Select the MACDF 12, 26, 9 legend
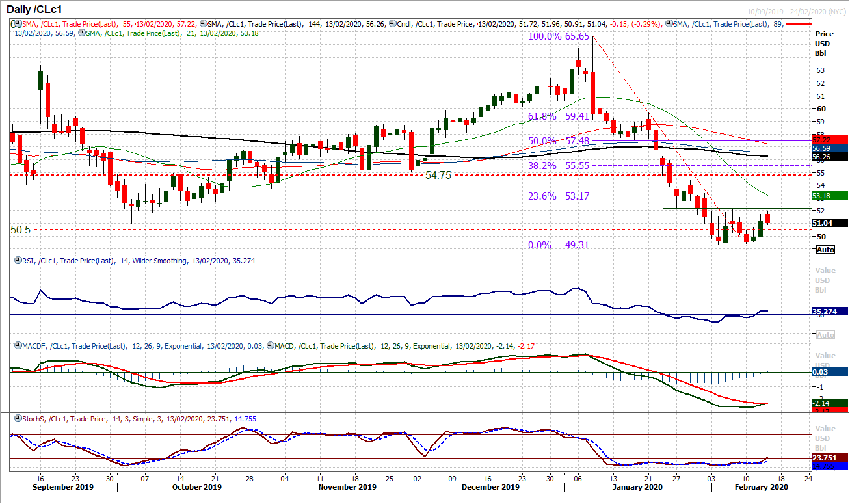850x504 pixels. (142, 345)
